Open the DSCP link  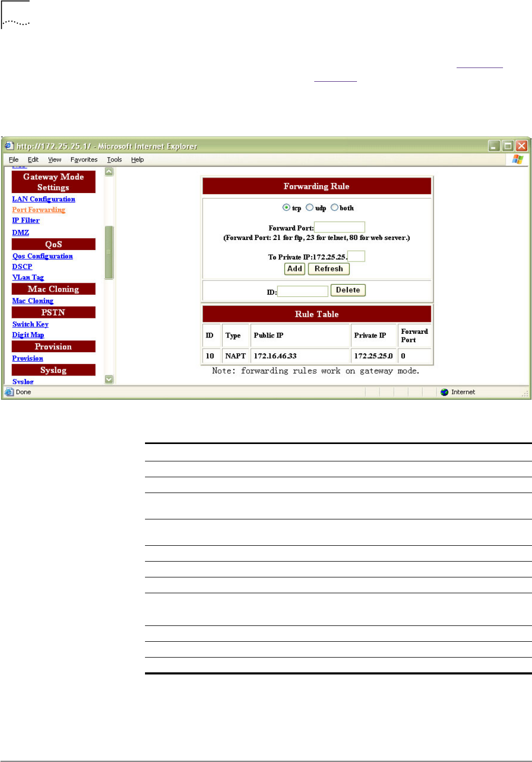pyautogui.click(x=22, y=267)
